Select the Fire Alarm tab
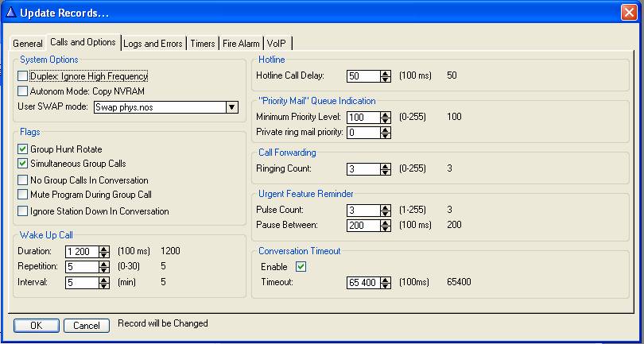 [241, 44]
